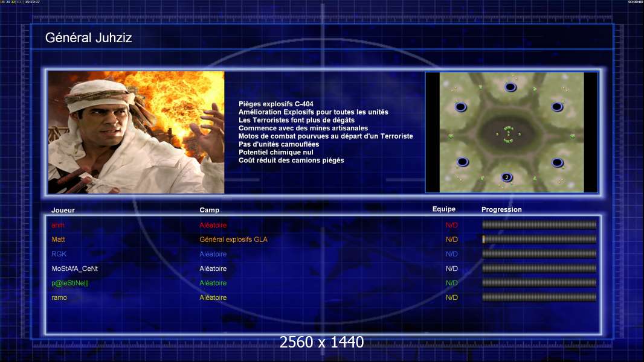Select player name "p@leStiNe|||"
Screen dimensions: 644x362
[70, 283]
